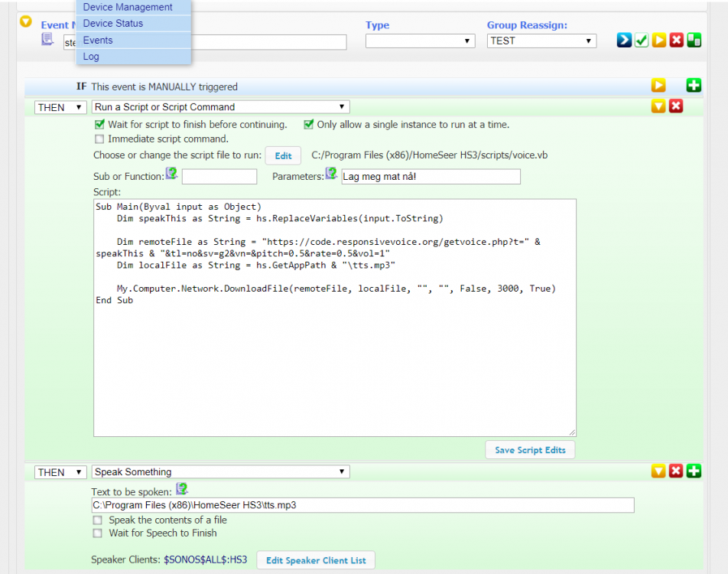Viewport: 728px width, 574px height.
Task: Collapse the event with yellow circle arrow
Action: point(26,23)
